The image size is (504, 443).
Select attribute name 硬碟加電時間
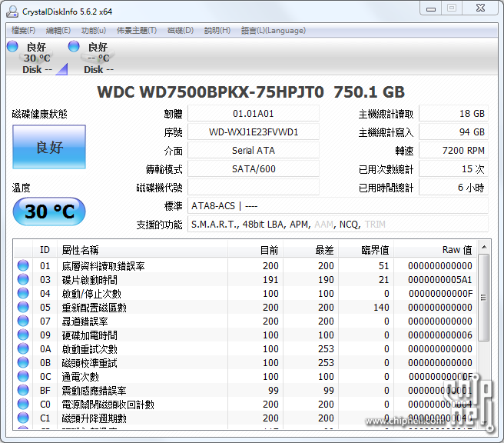click(x=90, y=335)
